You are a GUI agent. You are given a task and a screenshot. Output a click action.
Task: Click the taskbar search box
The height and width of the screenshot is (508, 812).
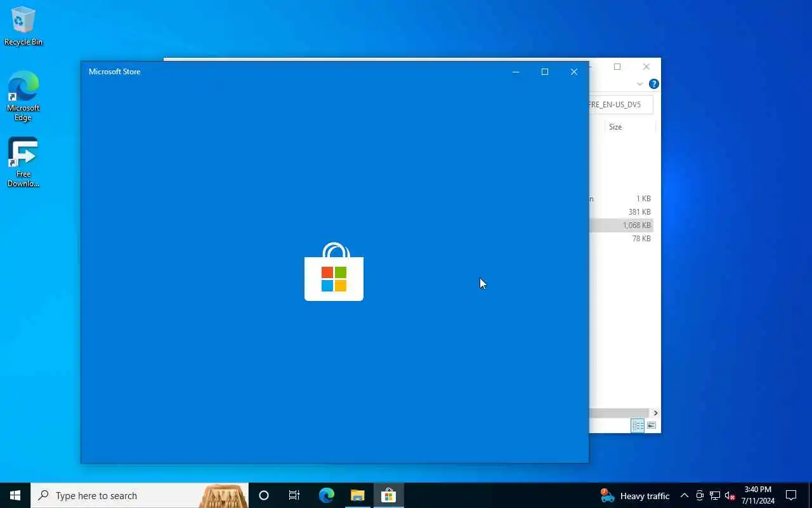[x=140, y=495]
